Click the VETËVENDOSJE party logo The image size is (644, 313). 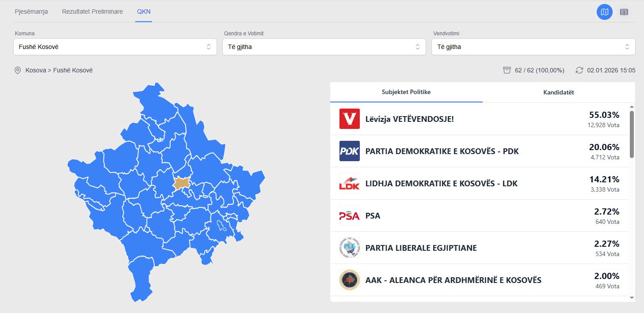[349, 119]
